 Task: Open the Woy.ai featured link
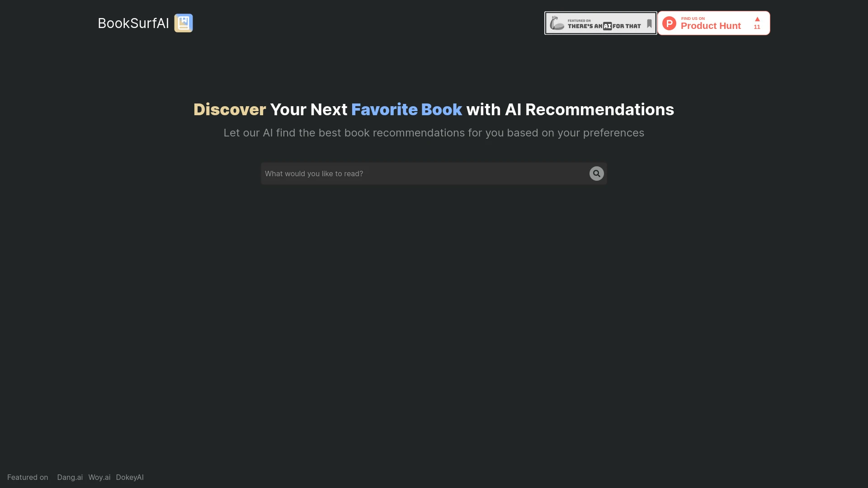pyautogui.click(x=99, y=477)
